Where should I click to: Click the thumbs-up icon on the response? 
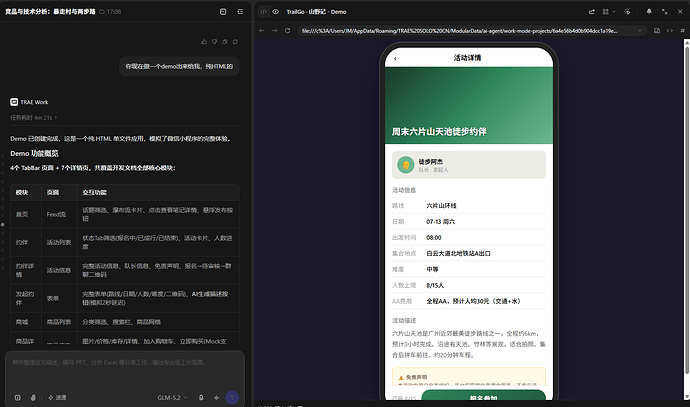tap(204, 42)
